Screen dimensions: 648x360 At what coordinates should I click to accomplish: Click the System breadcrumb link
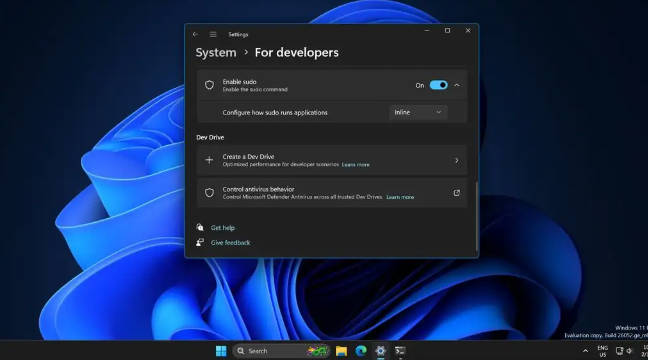(x=216, y=53)
